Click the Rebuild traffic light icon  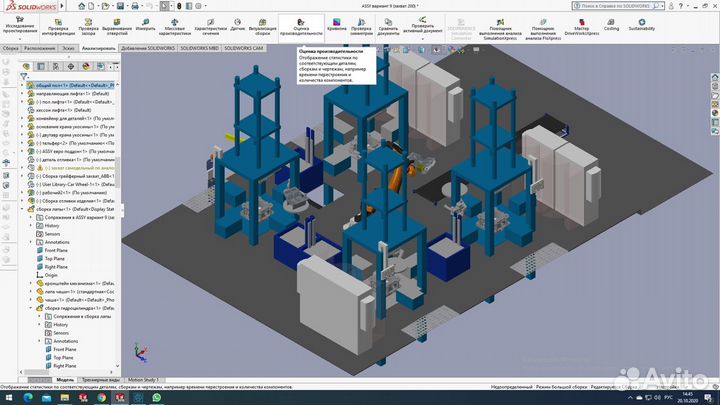179,6
